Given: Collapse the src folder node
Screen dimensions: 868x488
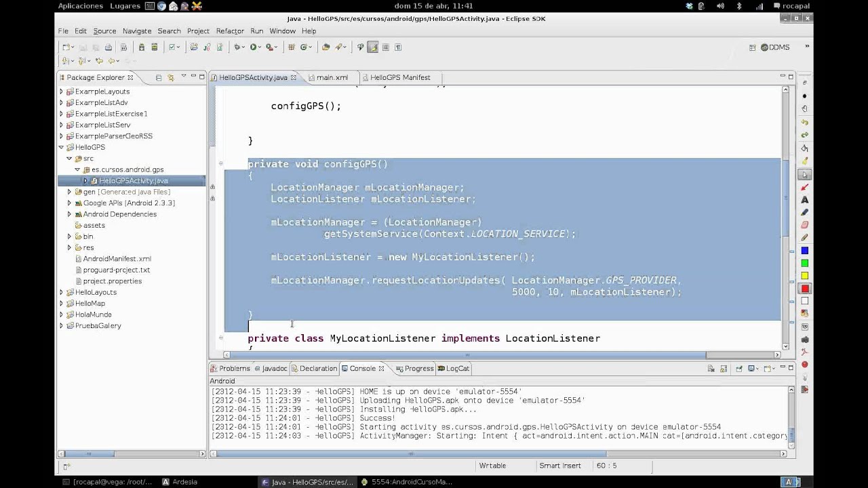Looking at the screenshot, I should click(69, 159).
